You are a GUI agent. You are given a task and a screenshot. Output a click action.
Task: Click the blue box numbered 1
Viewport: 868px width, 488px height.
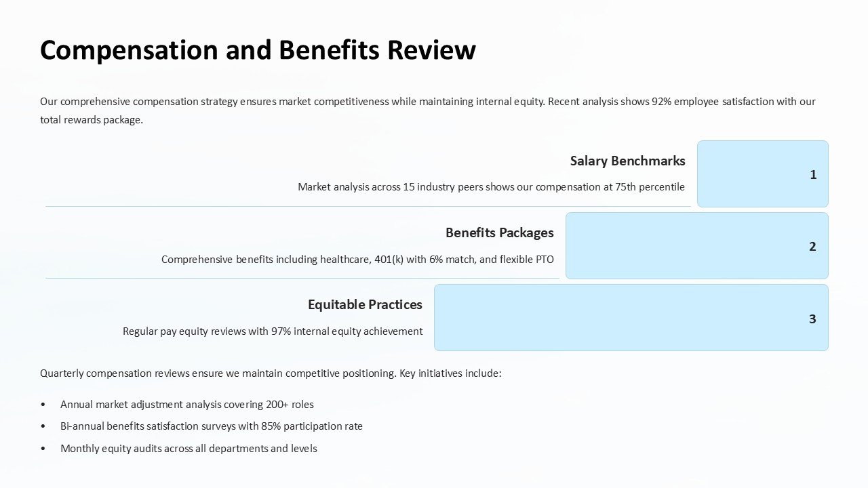(x=762, y=174)
